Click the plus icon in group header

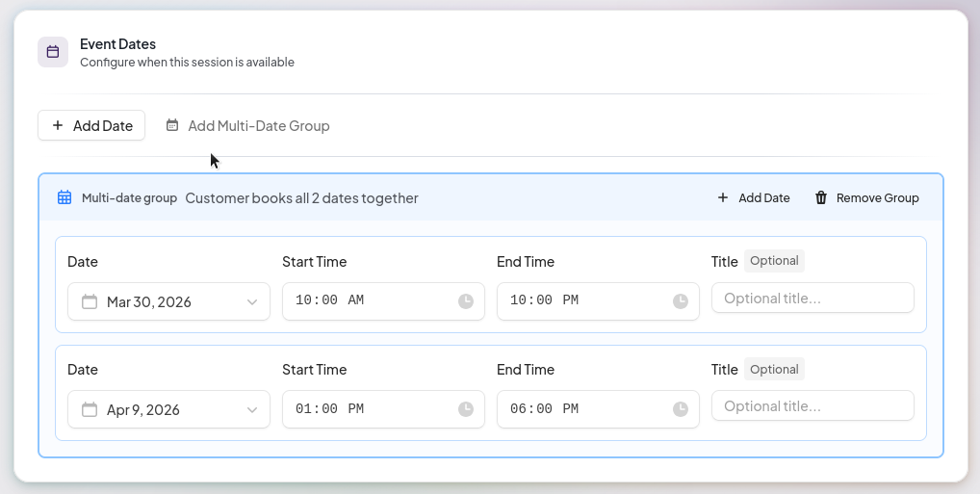click(723, 197)
